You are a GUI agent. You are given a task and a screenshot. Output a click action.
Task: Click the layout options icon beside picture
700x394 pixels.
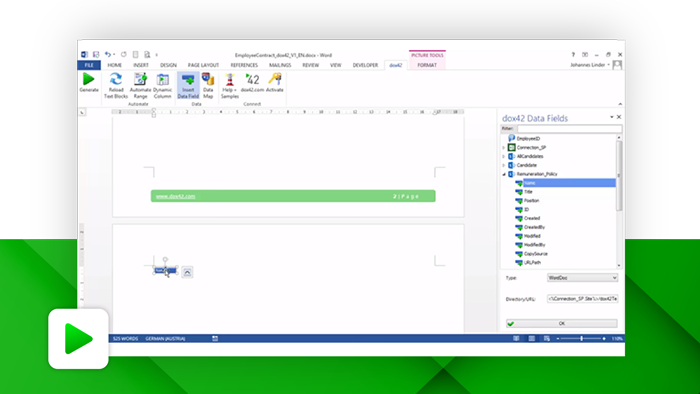click(x=188, y=272)
